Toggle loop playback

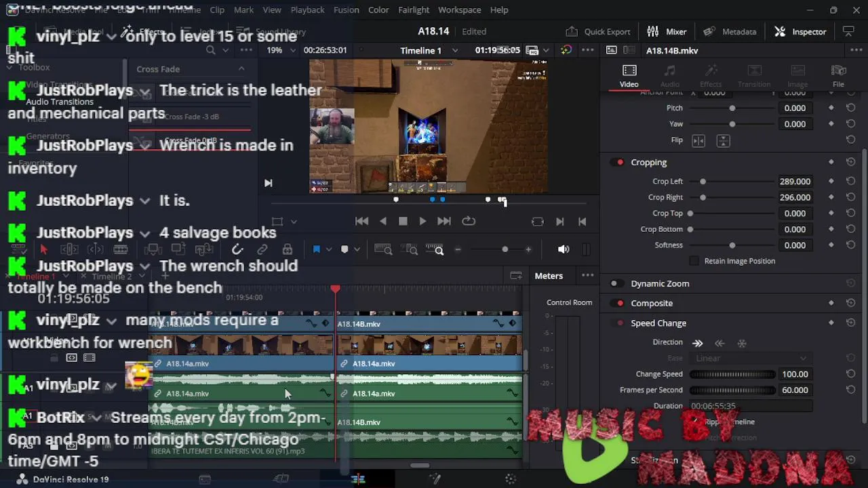[x=469, y=221]
